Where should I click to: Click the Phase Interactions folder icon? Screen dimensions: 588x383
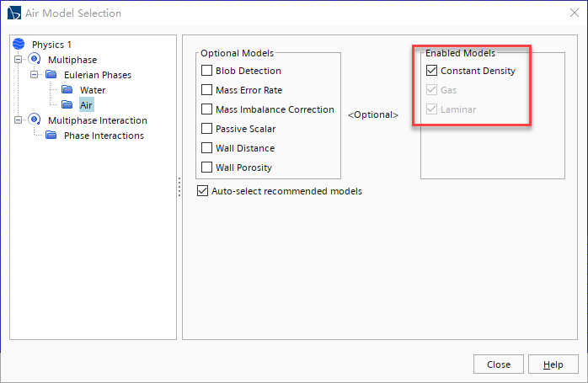(x=51, y=136)
